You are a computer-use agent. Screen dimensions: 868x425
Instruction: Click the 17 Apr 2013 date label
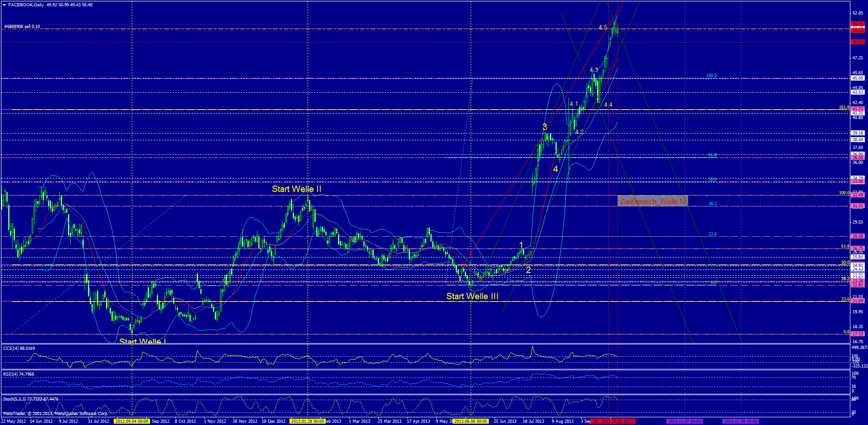(x=419, y=421)
